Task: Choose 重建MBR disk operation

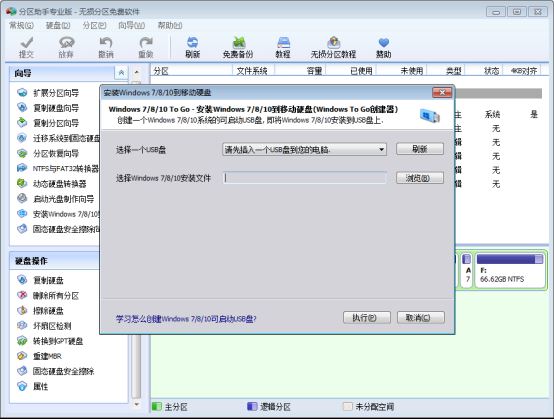Action: (x=47, y=356)
